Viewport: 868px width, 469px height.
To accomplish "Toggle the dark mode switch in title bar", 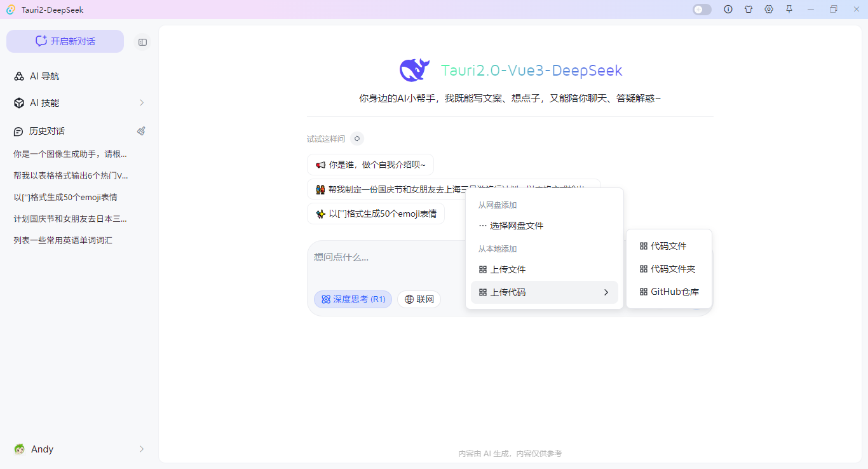I will (702, 10).
